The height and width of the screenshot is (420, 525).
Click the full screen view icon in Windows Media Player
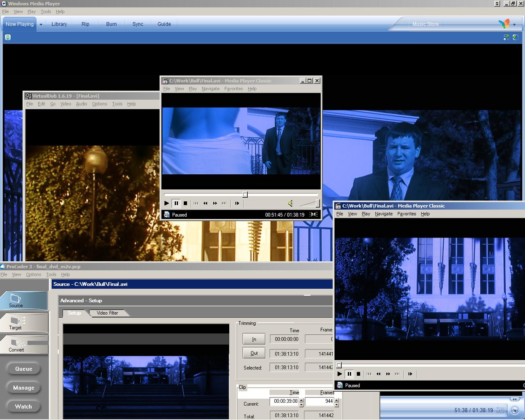(x=507, y=37)
